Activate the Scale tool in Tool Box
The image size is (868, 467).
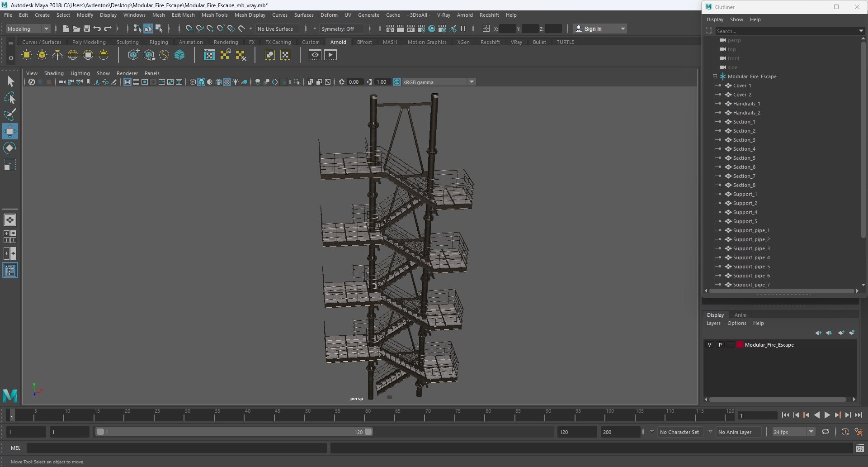(x=10, y=165)
